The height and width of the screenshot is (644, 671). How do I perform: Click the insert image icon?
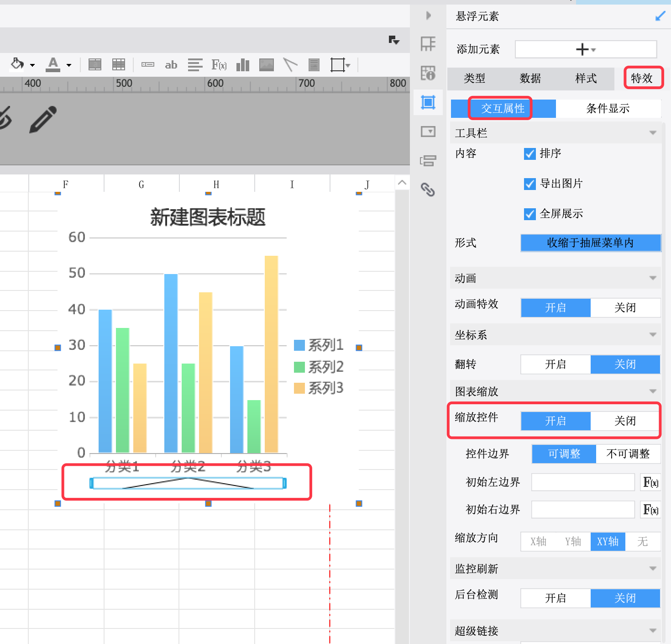267,65
